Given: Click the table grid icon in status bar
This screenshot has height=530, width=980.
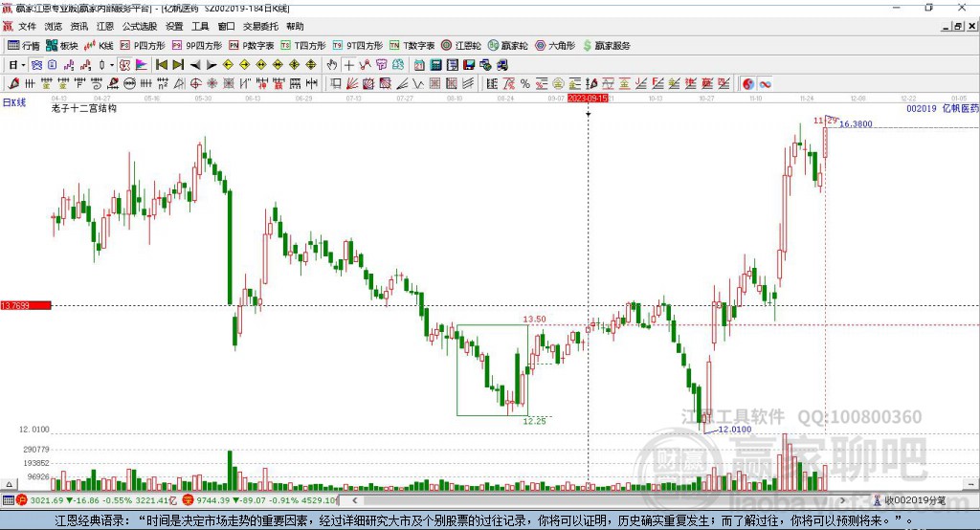Looking at the screenshot, I should tap(8, 500).
